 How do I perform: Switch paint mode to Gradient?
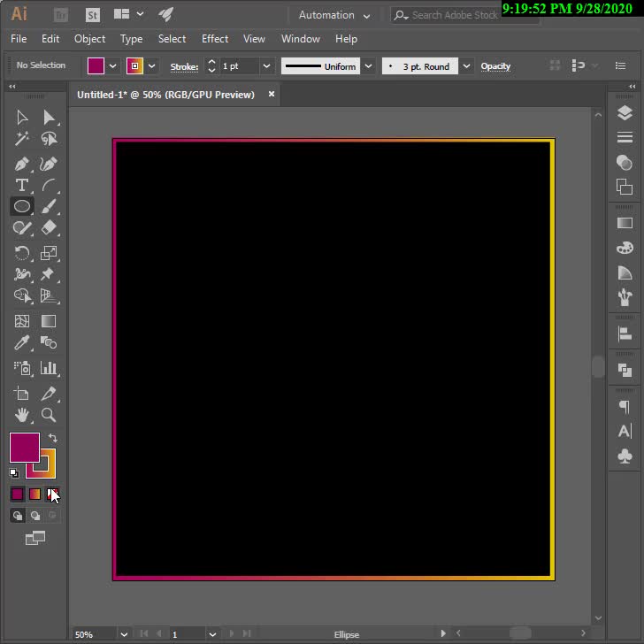(34, 494)
